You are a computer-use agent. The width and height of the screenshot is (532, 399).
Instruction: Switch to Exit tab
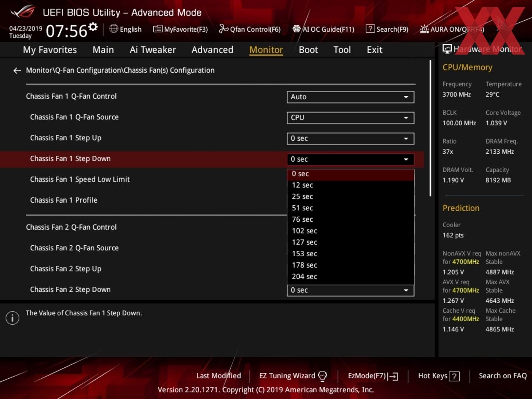[x=374, y=50]
